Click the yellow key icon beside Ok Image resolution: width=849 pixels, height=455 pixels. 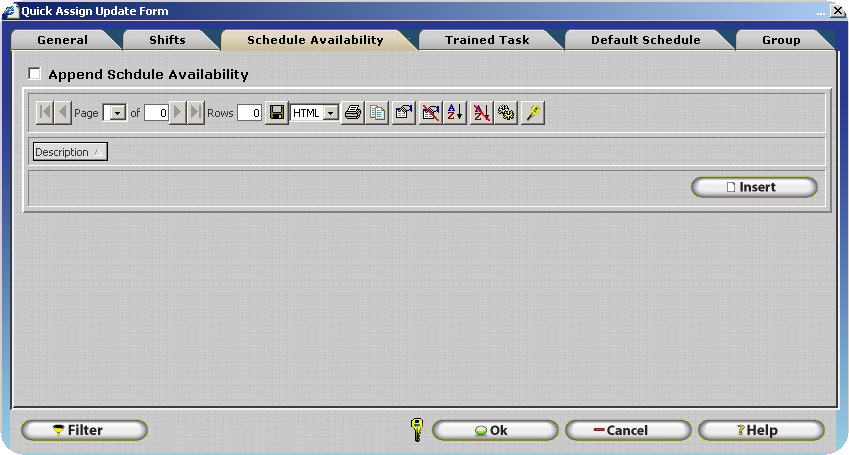[417, 430]
